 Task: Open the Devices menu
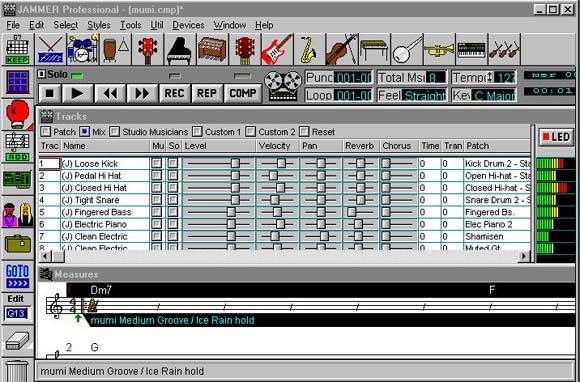[x=188, y=25]
